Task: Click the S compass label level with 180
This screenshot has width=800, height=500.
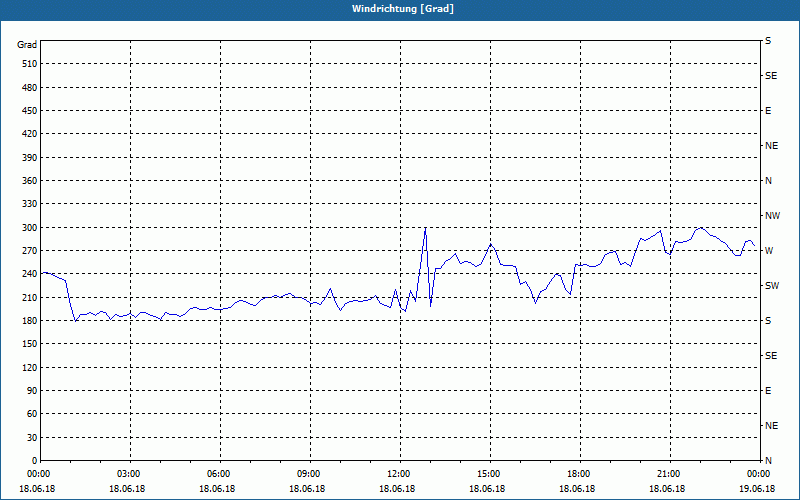Action: click(768, 321)
